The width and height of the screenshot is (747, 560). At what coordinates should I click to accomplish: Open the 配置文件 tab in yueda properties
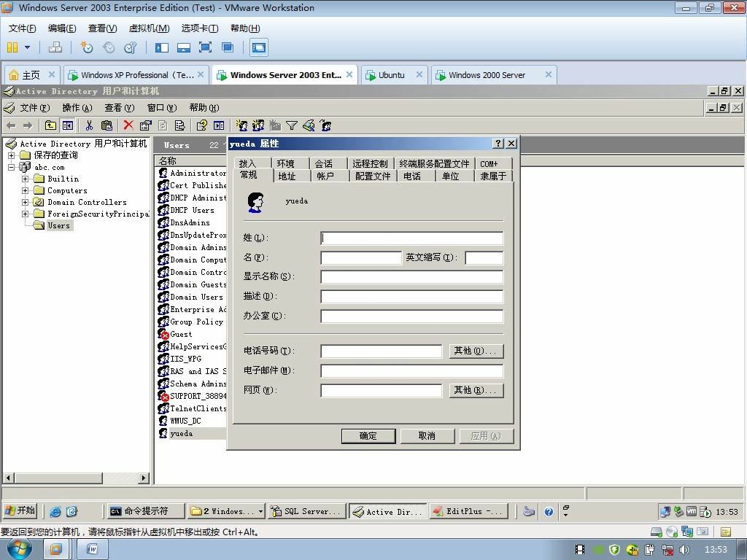373,176
